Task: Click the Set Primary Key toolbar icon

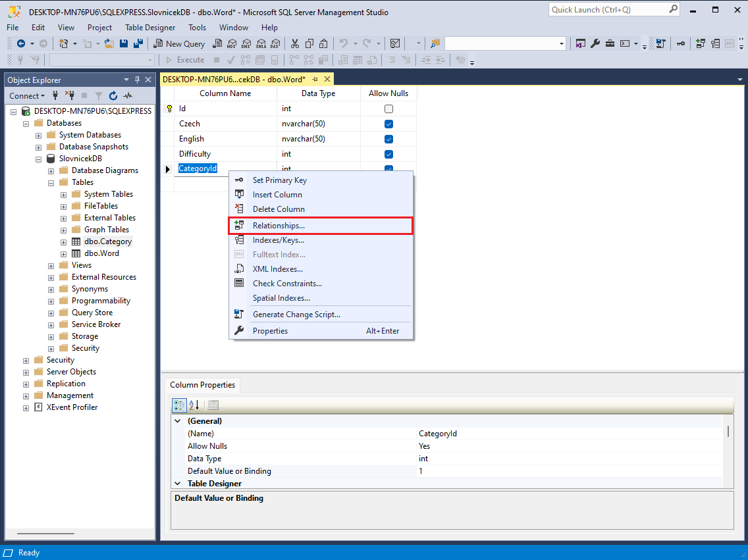Action: (680, 43)
